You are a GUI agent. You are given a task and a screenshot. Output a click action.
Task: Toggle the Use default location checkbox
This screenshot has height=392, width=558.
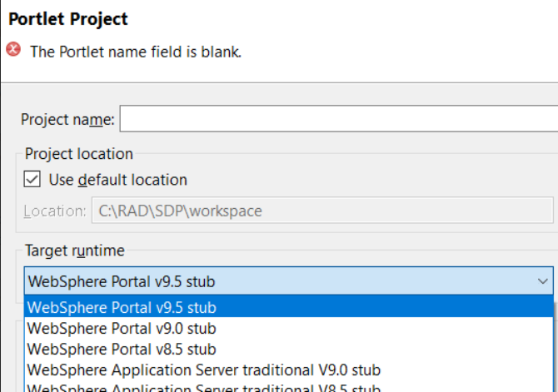pyautogui.click(x=32, y=179)
